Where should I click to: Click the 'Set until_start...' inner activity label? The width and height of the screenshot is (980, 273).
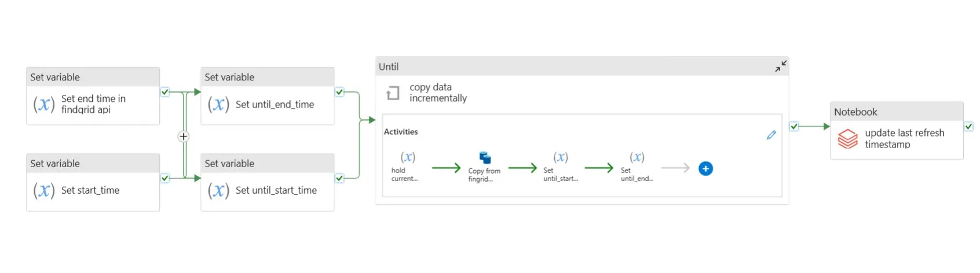[561, 175]
